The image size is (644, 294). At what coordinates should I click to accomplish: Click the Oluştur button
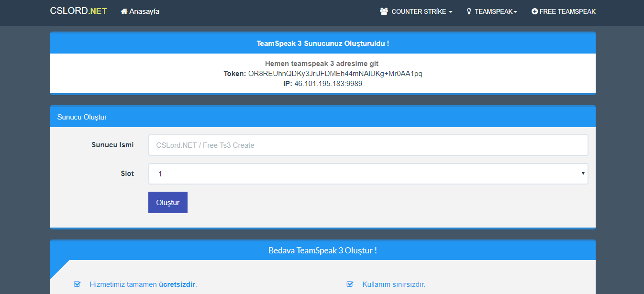click(168, 202)
